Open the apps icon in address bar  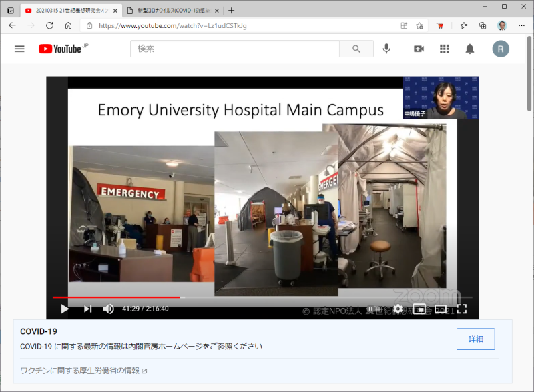(x=404, y=25)
